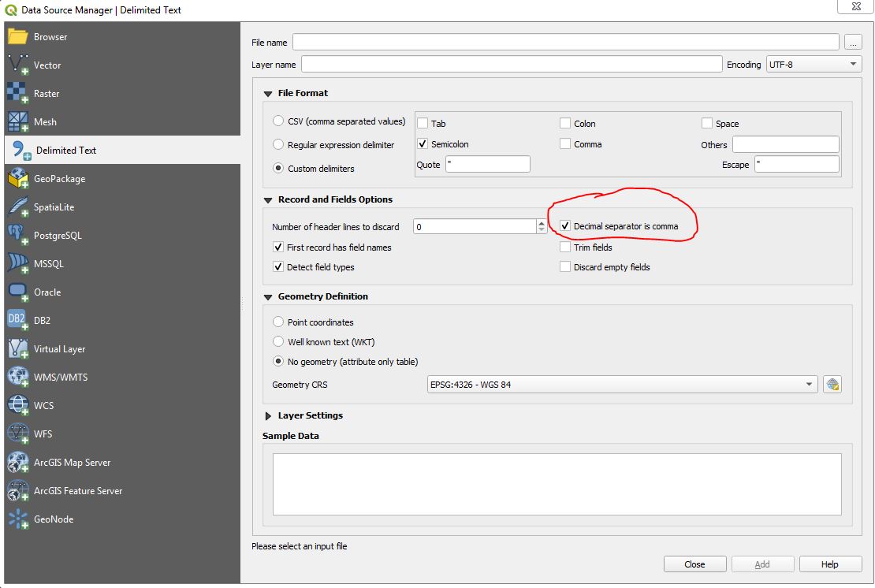Select the Mesh layer icon
The image size is (875, 588).
(17, 121)
